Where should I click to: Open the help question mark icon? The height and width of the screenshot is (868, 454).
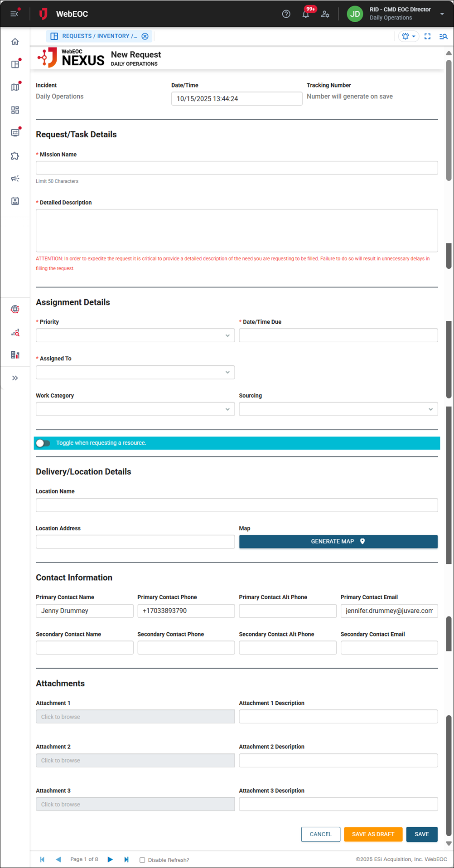[x=286, y=14]
